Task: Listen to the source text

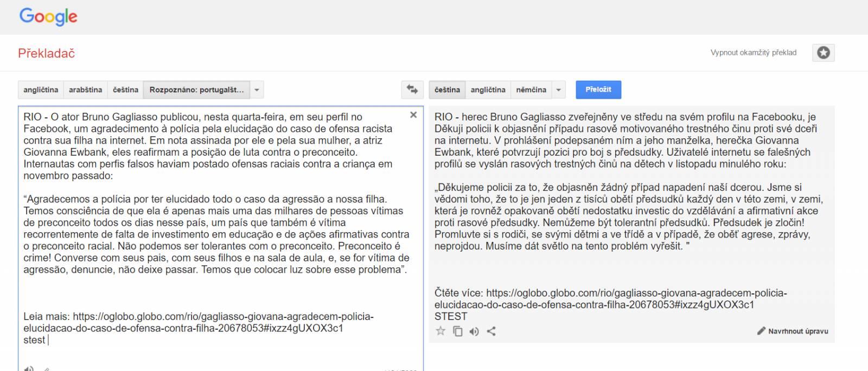Action: click(x=29, y=368)
